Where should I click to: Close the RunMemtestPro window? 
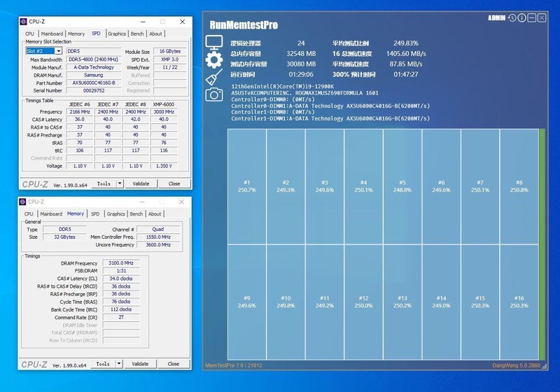click(x=542, y=18)
